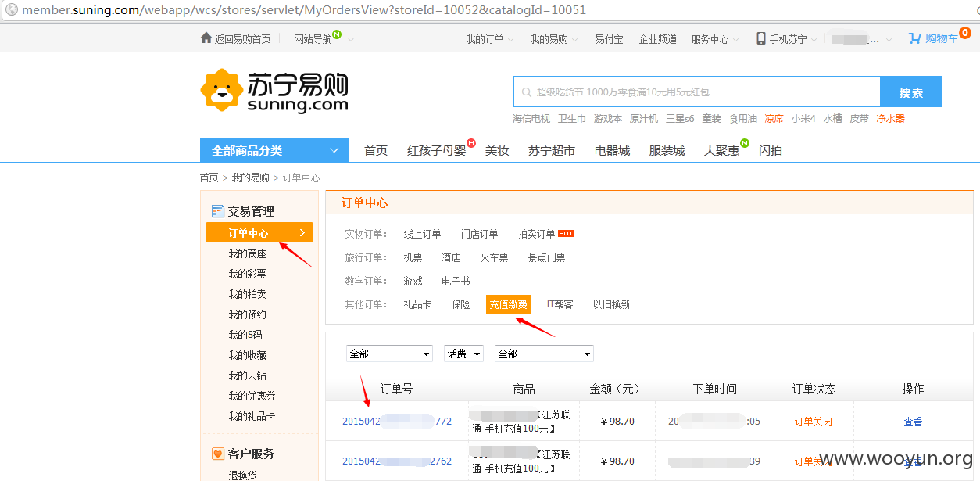Click the browser address bar URL
The image size is (980, 481).
click(x=305, y=10)
